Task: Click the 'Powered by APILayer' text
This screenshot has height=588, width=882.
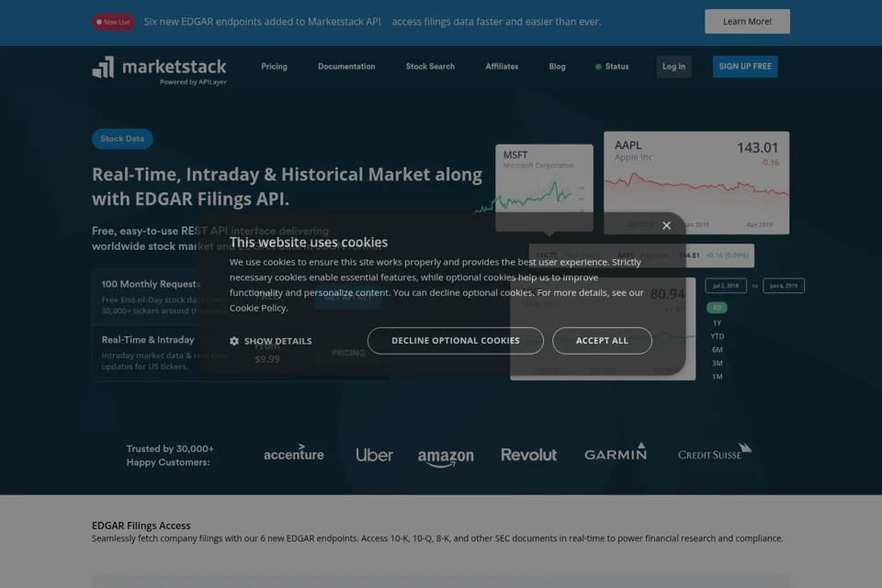Action: click(x=193, y=82)
